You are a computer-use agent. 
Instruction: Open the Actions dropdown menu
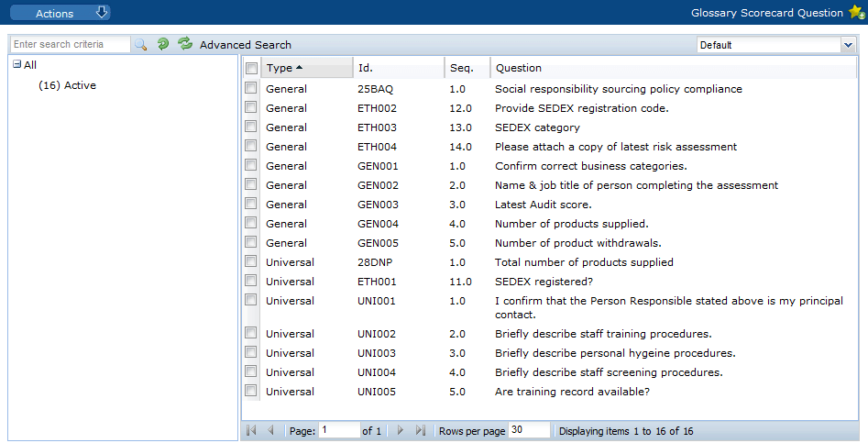point(60,13)
